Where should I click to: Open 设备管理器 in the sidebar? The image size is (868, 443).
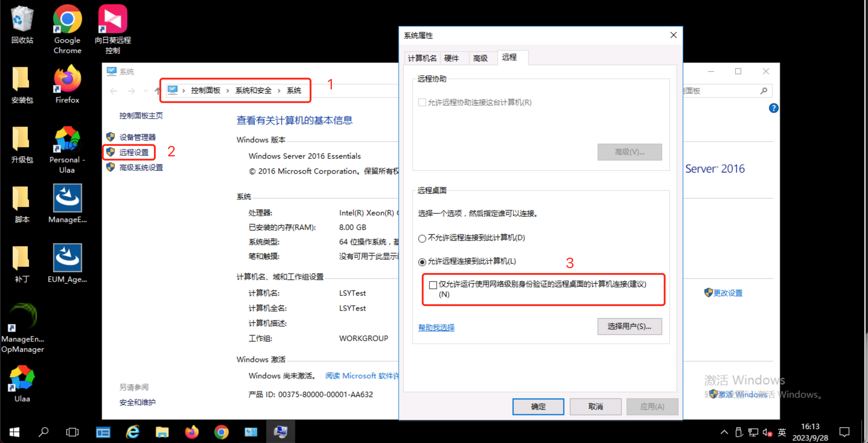pyautogui.click(x=137, y=137)
